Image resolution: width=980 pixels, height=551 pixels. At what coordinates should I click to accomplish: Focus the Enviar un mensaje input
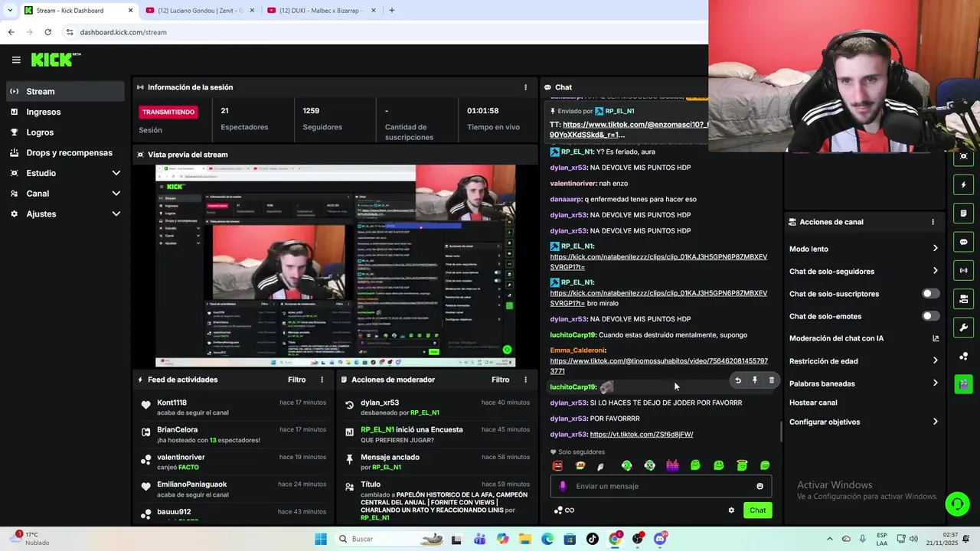click(x=661, y=486)
